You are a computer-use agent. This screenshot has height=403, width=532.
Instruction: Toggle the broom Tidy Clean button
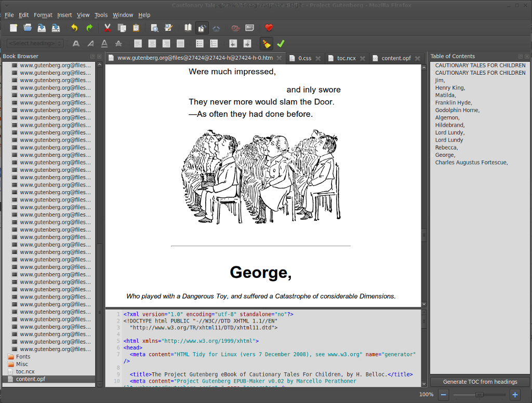click(x=267, y=44)
